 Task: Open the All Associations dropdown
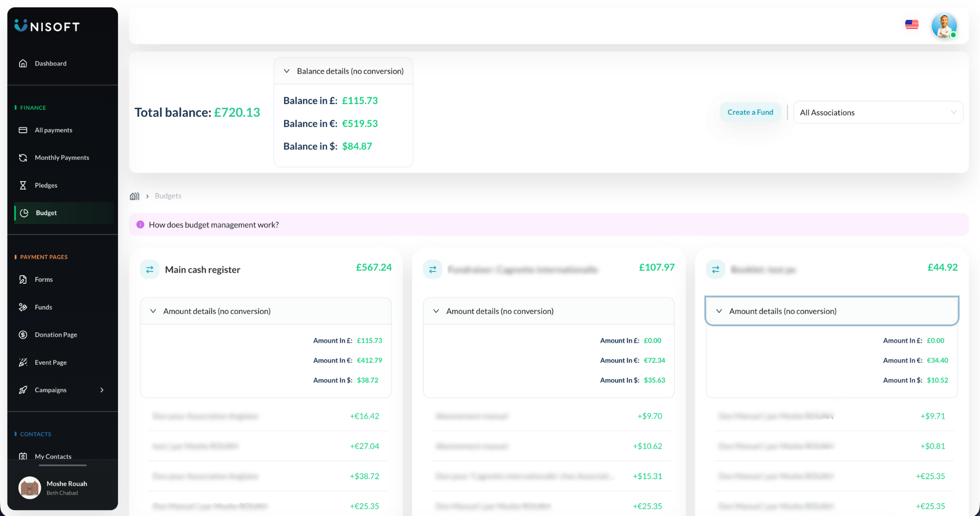[x=877, y=112]
